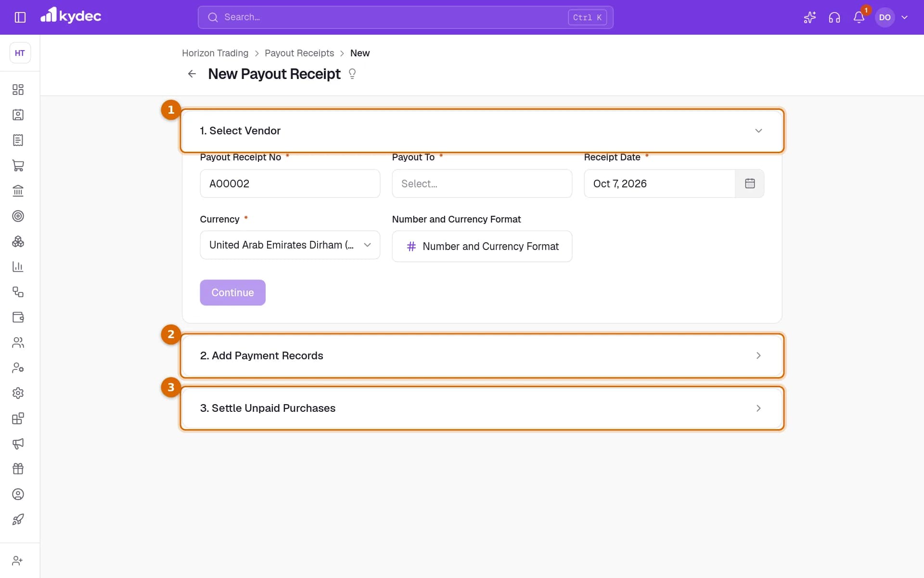
Task: Open the gift icon in sidebar
Action: click(x=18, y=469)
